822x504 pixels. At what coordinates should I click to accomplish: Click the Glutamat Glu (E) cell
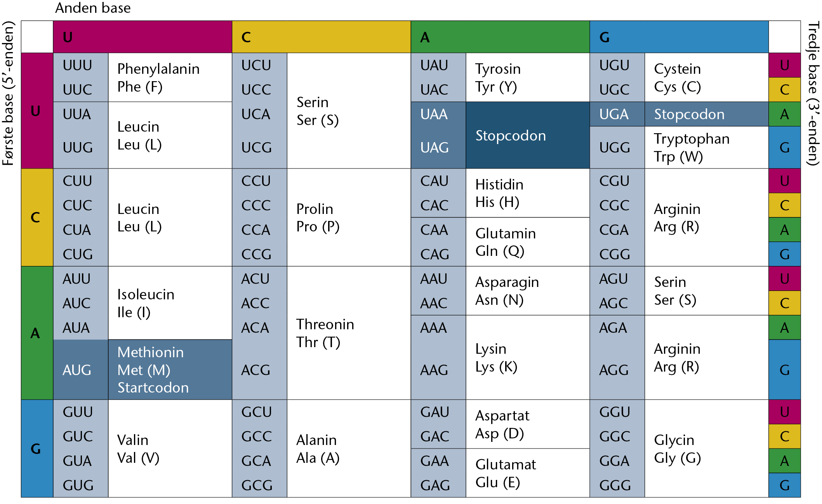(x=528, y=473)
